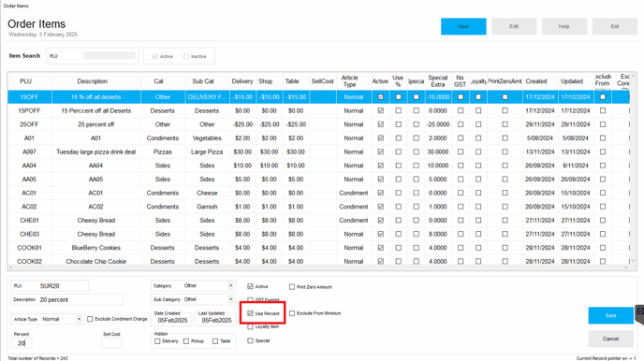Image resolution: width=644 pixels, height=361 pixels.
Task: Toggle Active filter in Item Search
Action: [x=154, y=57]
